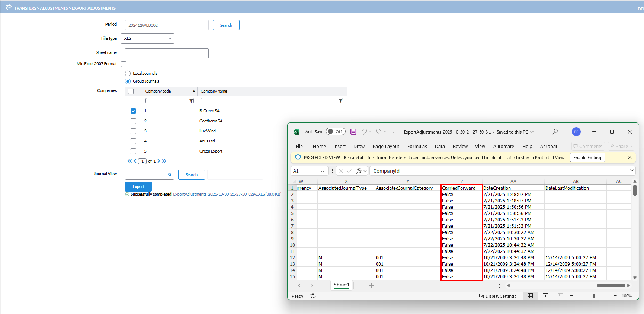This screenshot has width=644, height=314.
Task: Go to last page of companies grid
Action: point(164,161)
